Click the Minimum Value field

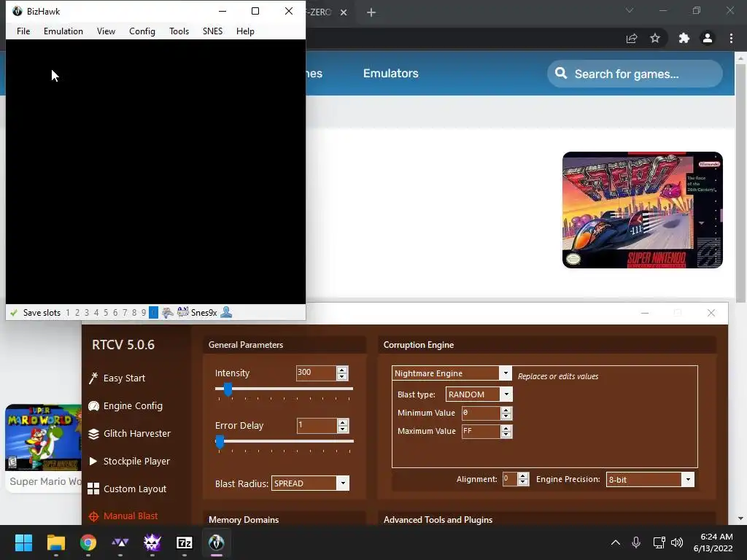[x=481, y=413]
